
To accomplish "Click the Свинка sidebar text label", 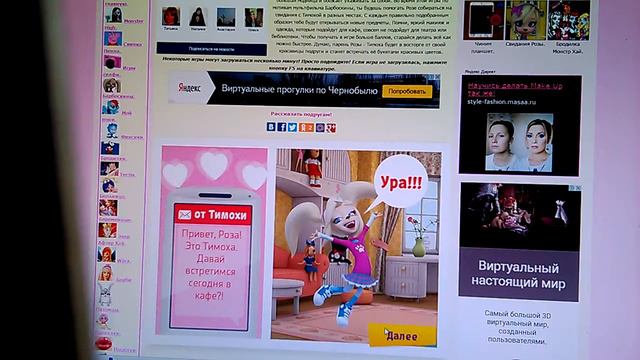I will click(132, 44).
